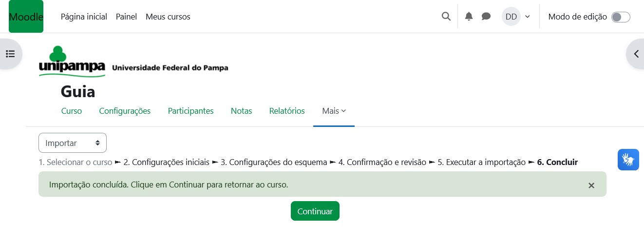Switch to the Participantes tab
The width and height of the screenshot is (644, 227).
tap(190, 111)
